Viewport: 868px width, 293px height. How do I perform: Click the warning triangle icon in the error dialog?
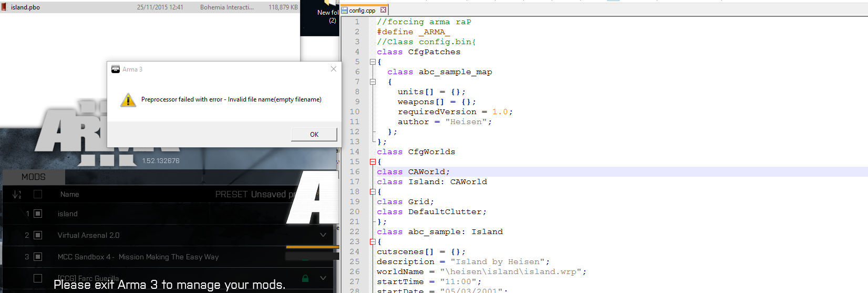(x=128, y=99)
